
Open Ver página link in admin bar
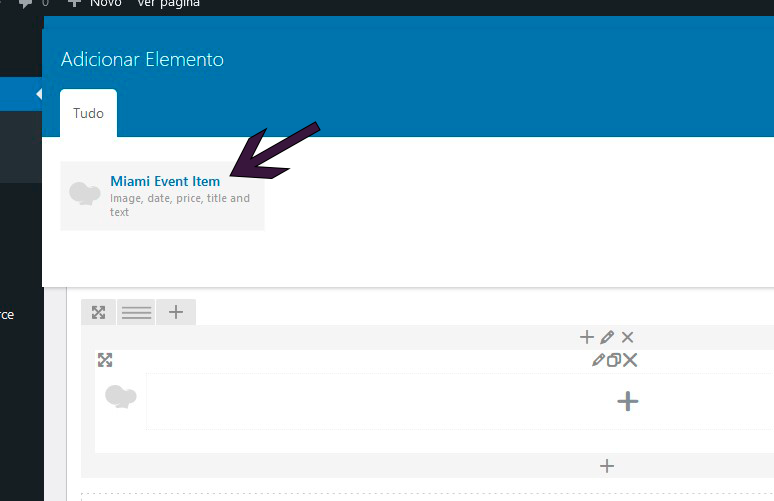168,3
